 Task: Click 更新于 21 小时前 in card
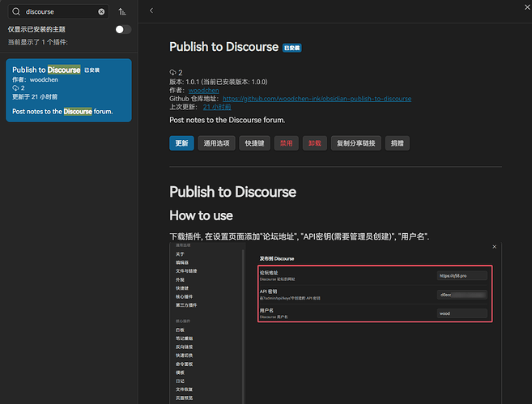point(35,97)
